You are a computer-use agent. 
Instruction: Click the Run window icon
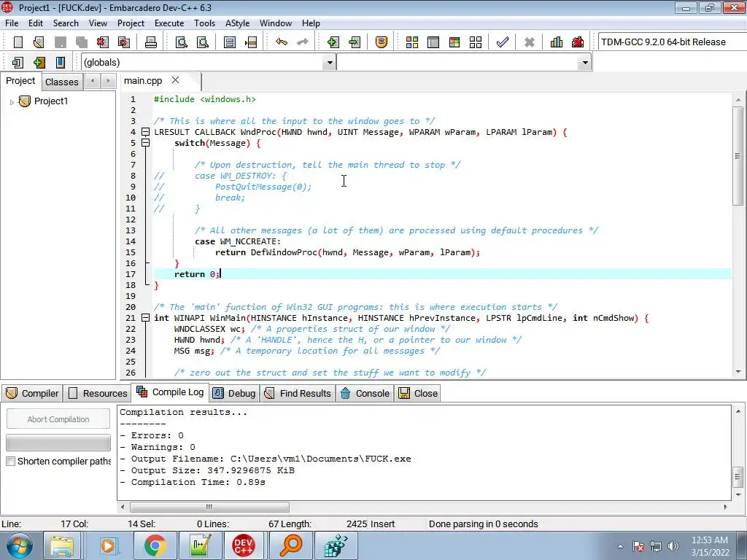(433, 42)
